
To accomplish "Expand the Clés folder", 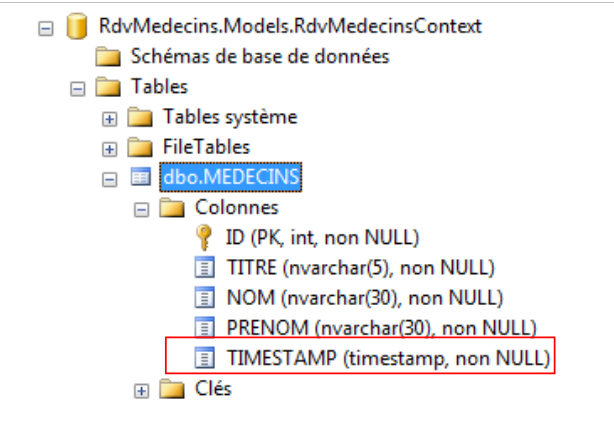I will (x=142, y=389).
